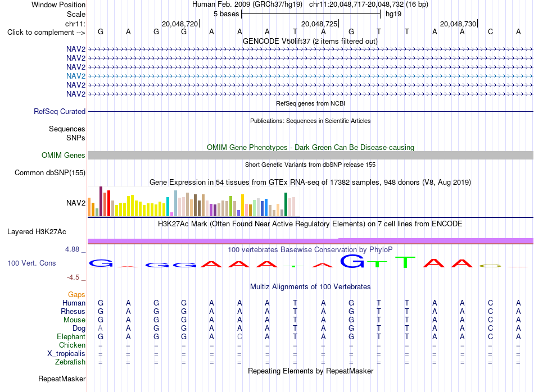Click the Layered H3K27Ac track label
This screenshot has height=392, width=534.
37,232
